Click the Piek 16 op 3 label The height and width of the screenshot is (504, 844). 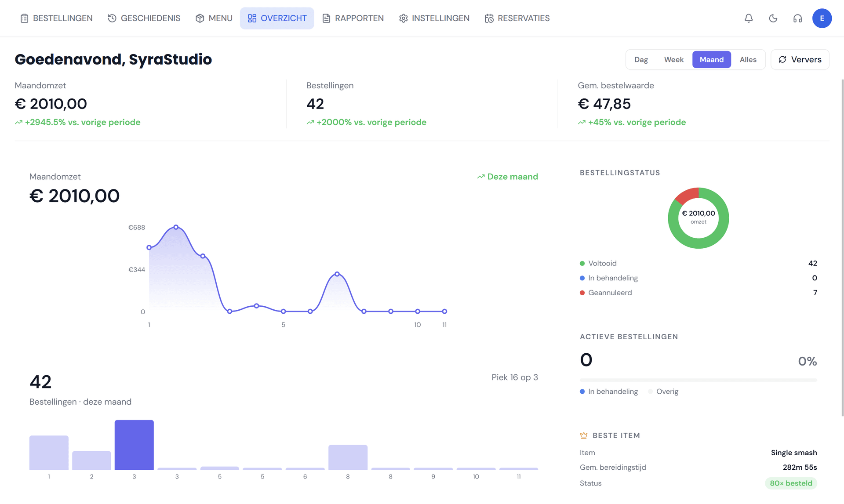[x=515, y=377]
